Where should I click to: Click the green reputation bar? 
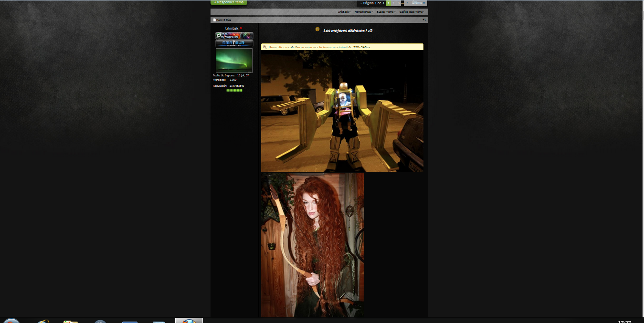click(x=234, y=90)
